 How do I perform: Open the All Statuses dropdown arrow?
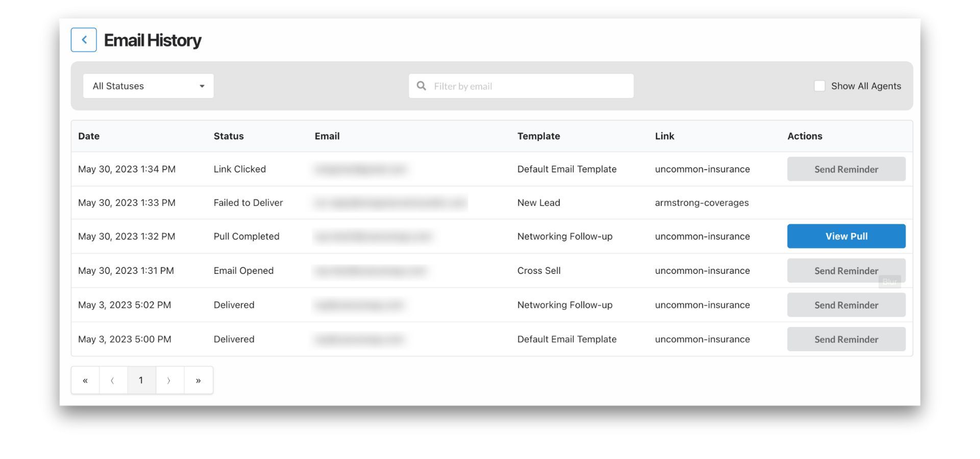tap(202, 86)
